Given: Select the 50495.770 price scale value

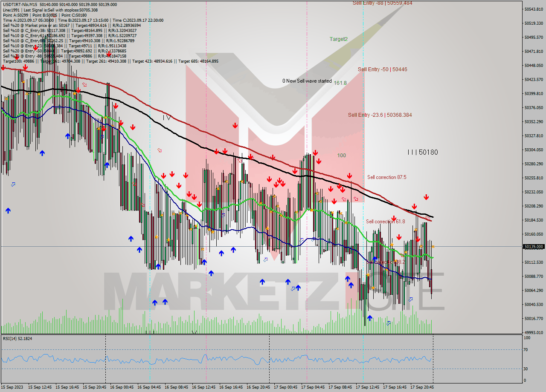Looking at the screenshot, I should pos(534,37).
